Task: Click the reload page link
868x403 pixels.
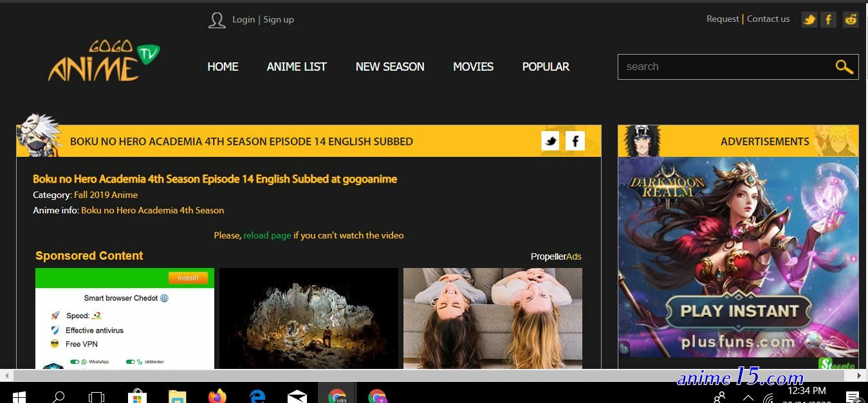Action: (267, 235)
